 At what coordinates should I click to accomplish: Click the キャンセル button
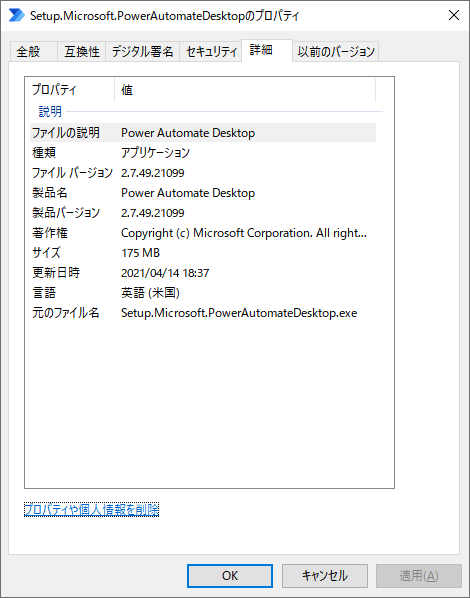tap(325, 575)
